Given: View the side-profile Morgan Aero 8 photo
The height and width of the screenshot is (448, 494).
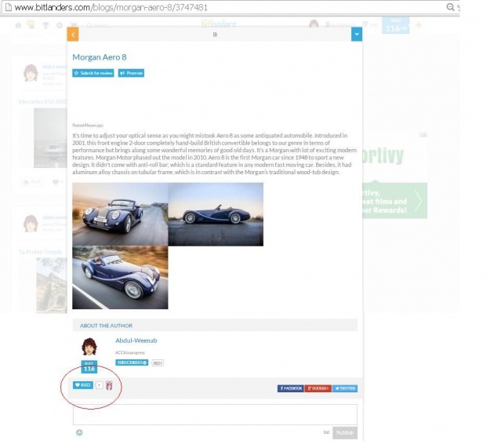Looking at the screenshot, I should 216,214.
